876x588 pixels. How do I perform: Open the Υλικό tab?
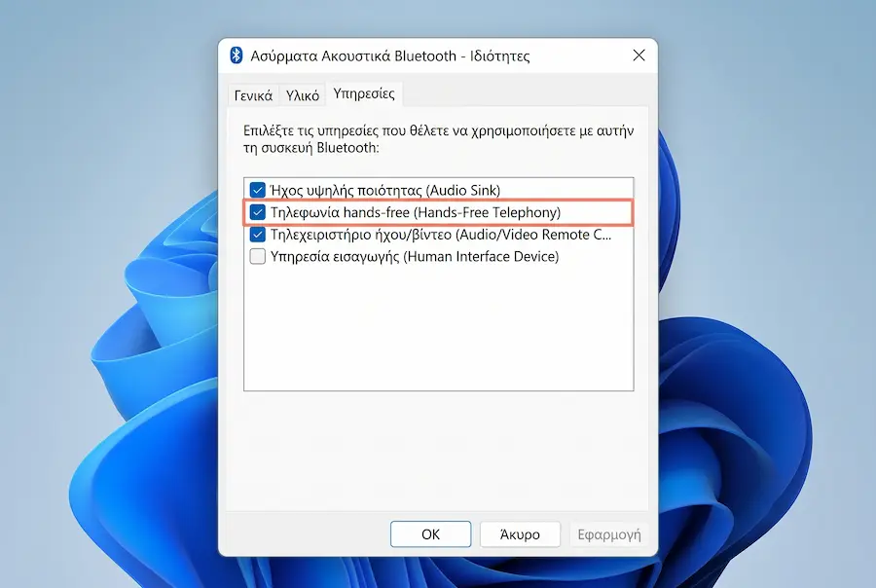(303, 95)
